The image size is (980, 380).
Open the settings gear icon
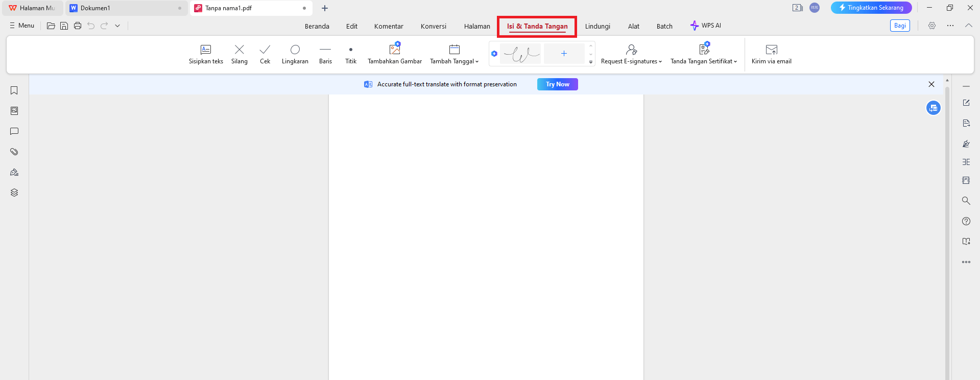click(932, 26)
